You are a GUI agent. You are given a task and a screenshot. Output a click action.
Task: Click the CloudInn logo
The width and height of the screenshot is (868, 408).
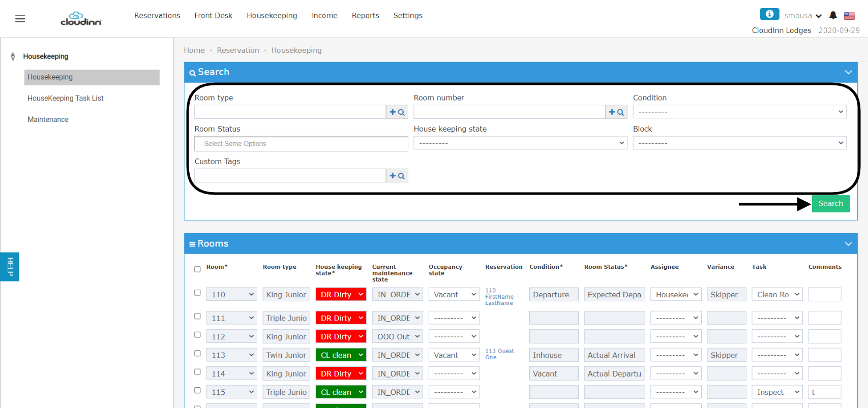(x=81, y=19)
